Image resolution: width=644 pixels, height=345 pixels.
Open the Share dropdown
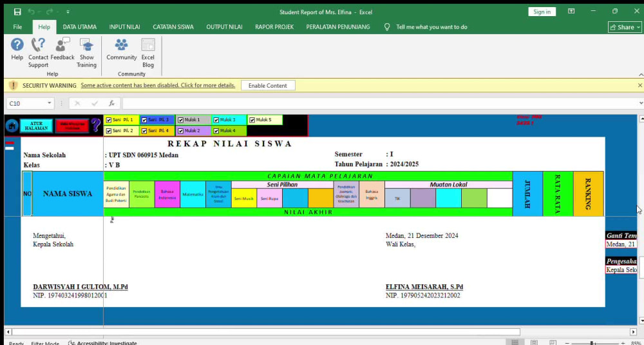coord(625,27)
